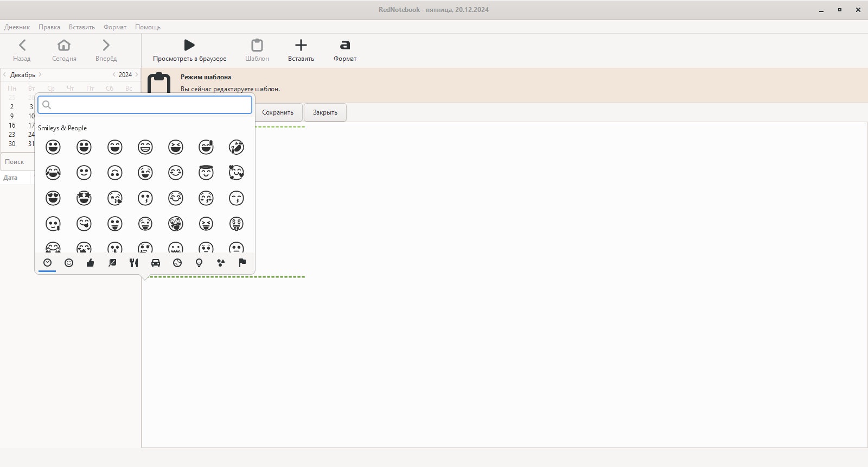The image size is (868, 467).
Task: Pick the zany face emoji
Action: click(x=175, y=224)
